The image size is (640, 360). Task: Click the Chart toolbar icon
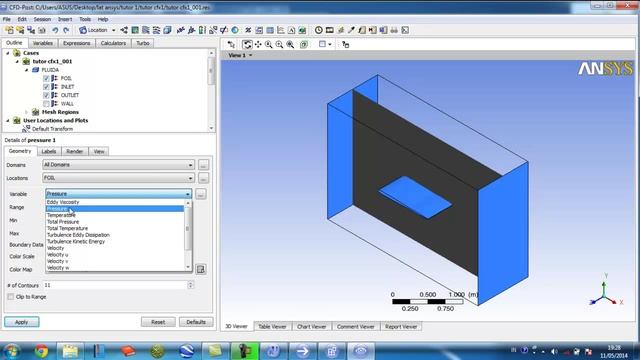pyautogui.click(x=281, y=30)
